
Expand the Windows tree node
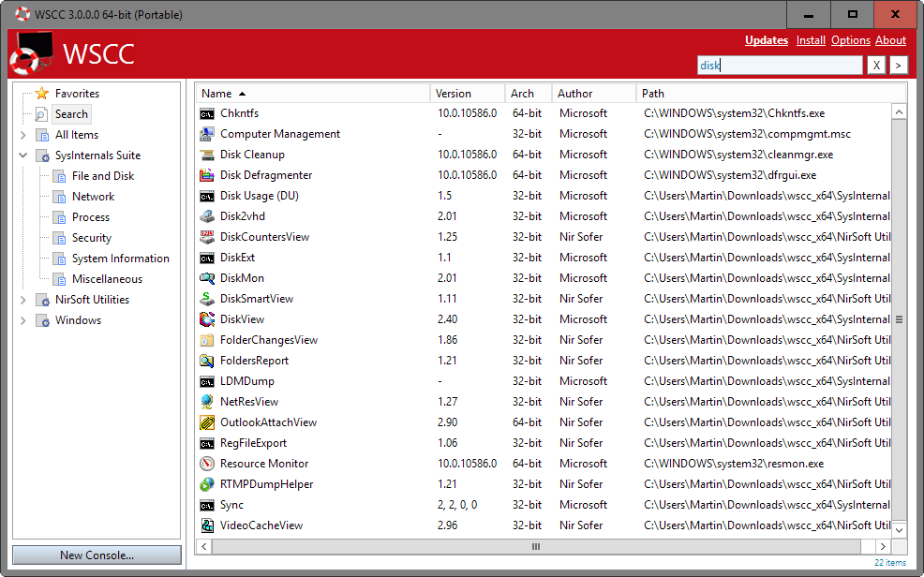click(23, 320)
